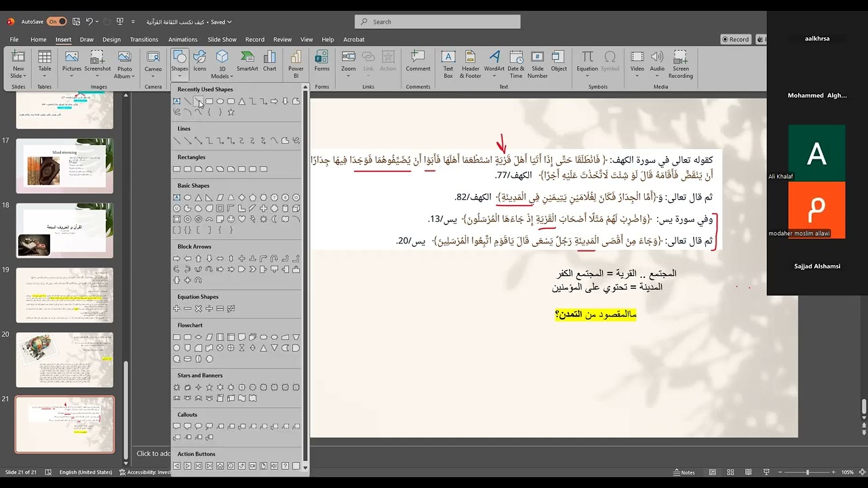Insert Pictures from the ribbon
Screen dimensions: 868x488
72,64
